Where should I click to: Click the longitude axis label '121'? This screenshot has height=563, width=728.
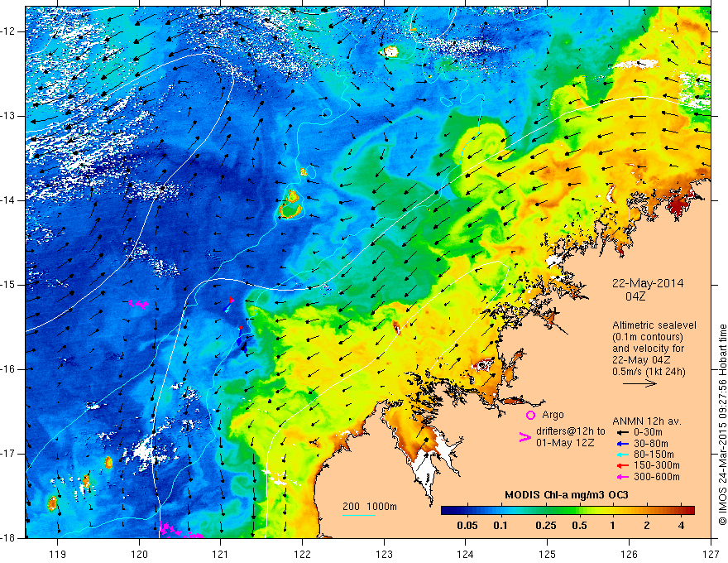pyautogui.click(x=220, y=555)
